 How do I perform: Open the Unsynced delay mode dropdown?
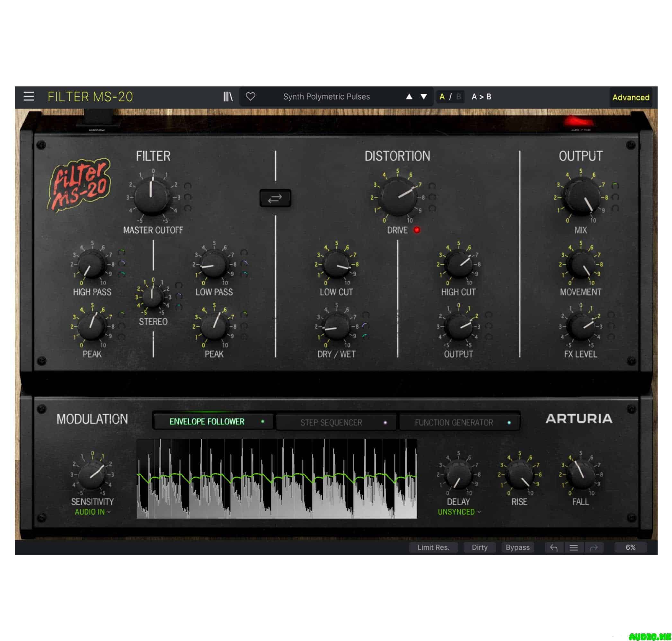[x=459, y=512]
